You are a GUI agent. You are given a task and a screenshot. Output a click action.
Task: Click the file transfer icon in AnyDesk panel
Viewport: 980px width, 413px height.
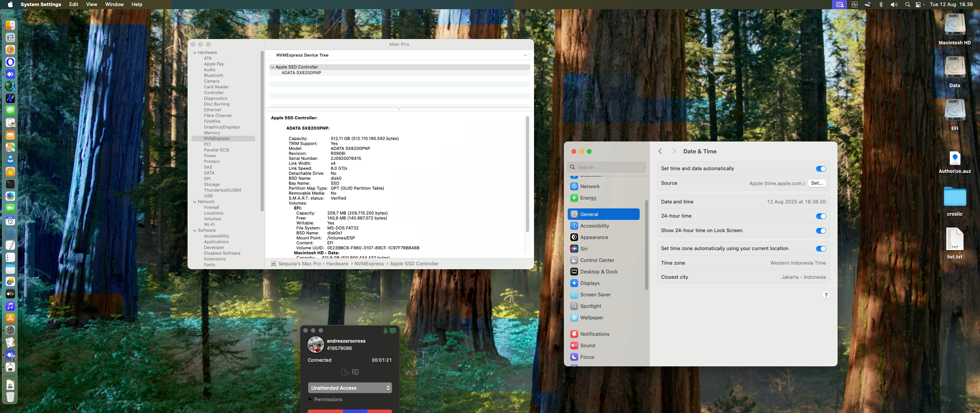345,372
